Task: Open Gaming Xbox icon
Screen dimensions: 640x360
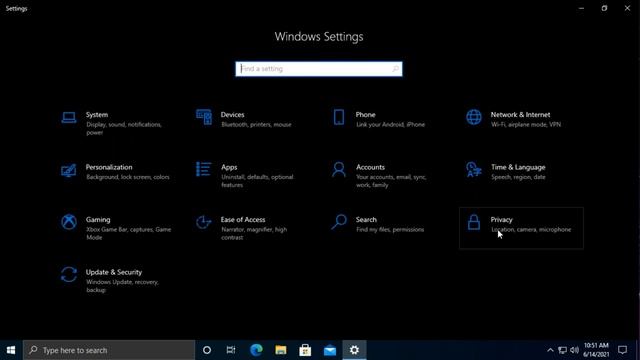Action: [x=69, y=222]
